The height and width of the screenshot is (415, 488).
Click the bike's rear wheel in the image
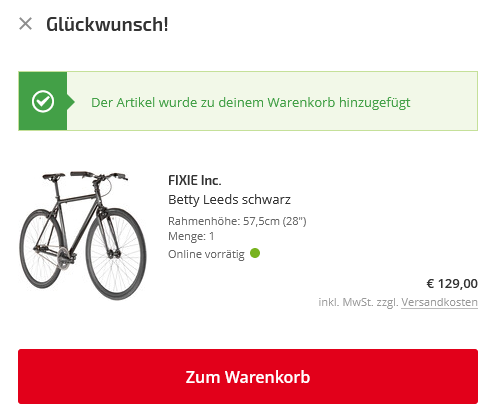click(x=41, y=249)
